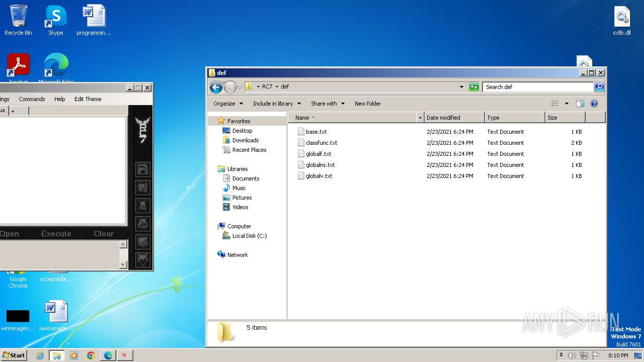Select the lawmanager Word document on desktop

click(x=55, y=316)
